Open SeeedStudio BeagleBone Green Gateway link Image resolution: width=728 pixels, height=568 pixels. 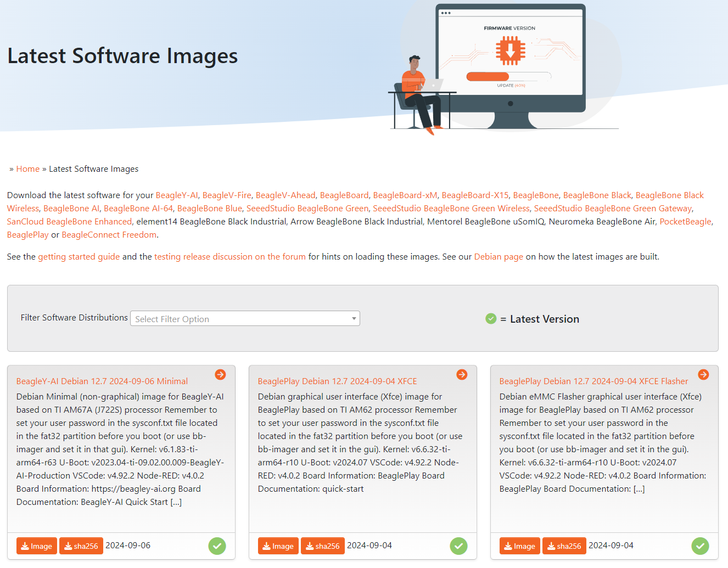[613, 209]
